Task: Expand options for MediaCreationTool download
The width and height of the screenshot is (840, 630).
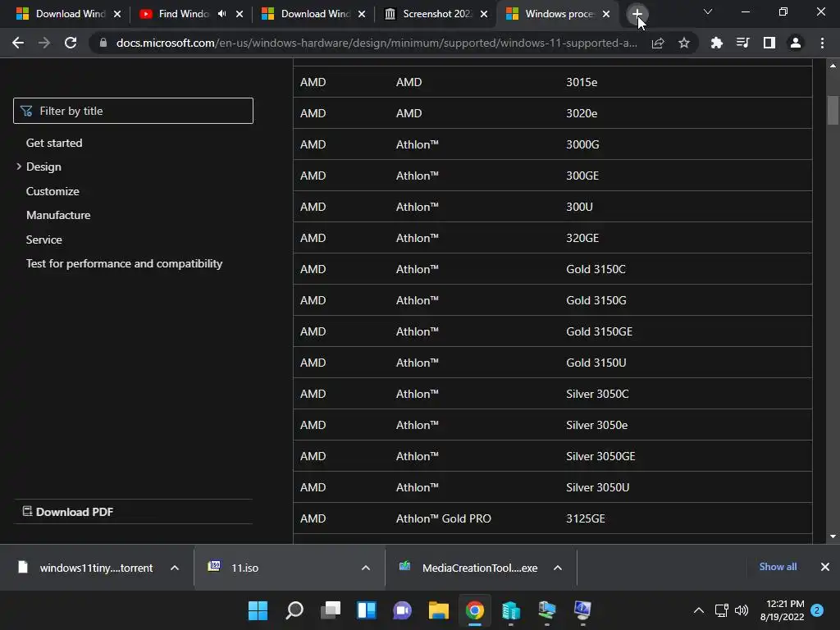Action: 558,568
